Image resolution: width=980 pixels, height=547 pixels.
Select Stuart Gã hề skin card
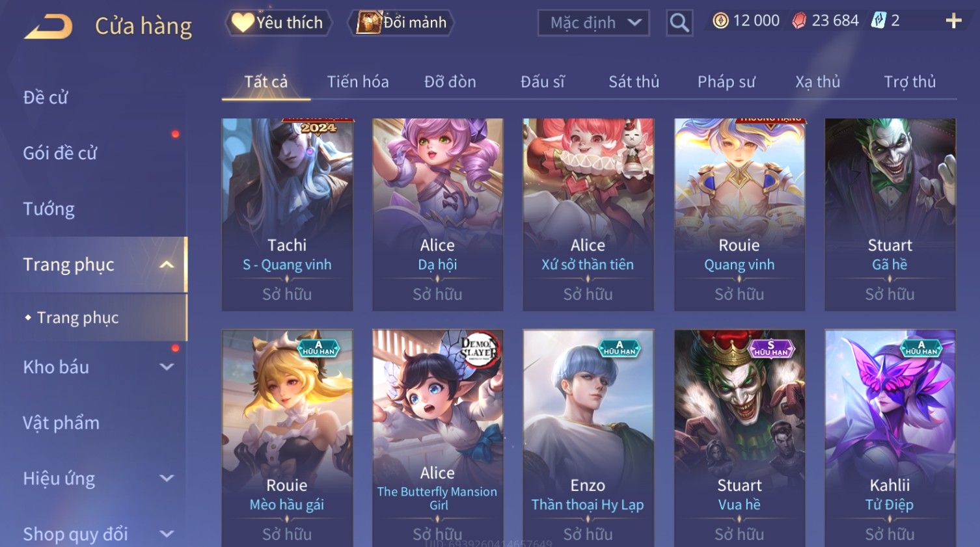pyautogui.click(x=890, y=214)
